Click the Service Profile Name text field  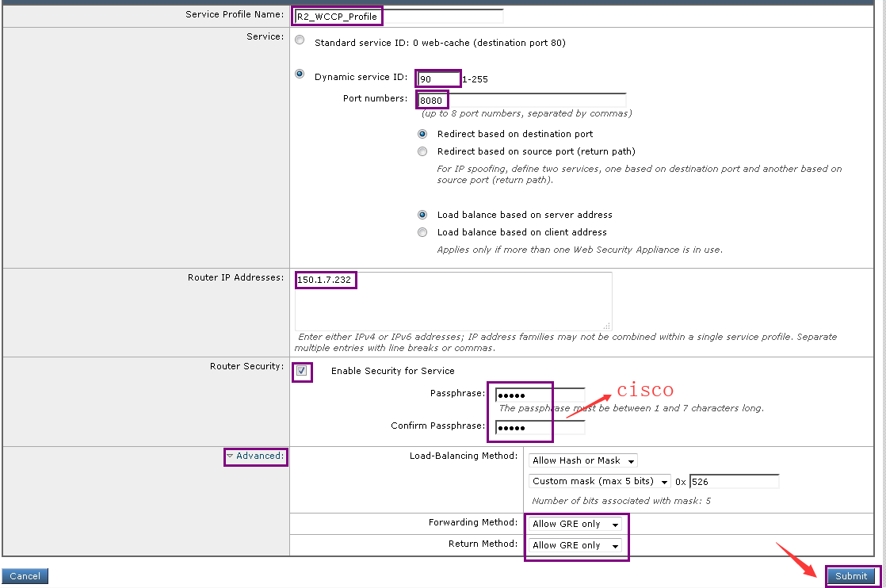398,17
